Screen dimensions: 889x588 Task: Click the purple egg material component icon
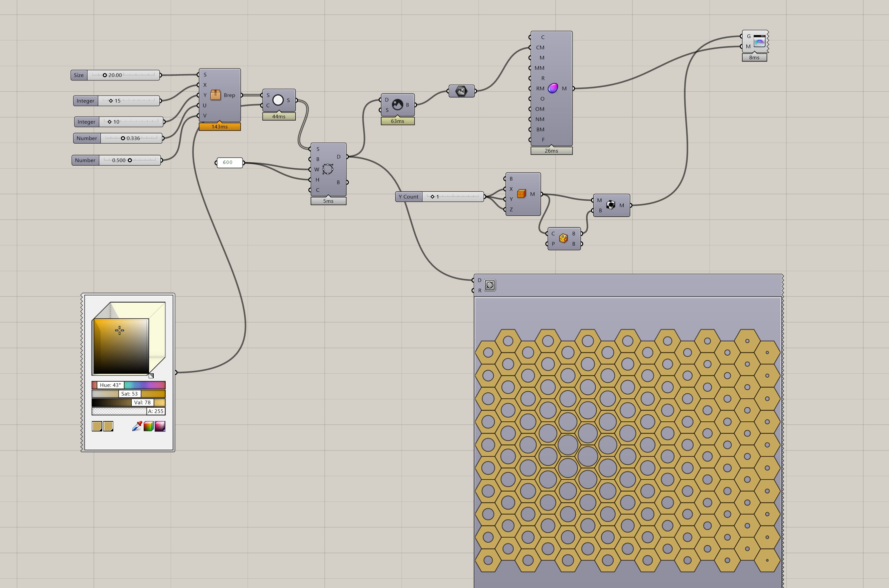click(x=553, y=88)
